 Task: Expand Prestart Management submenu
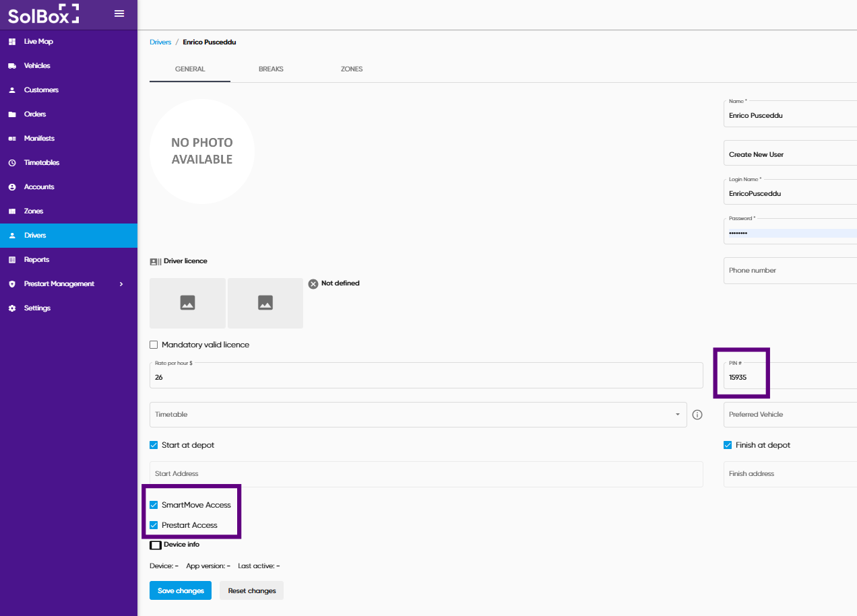click(x=121, y=284)
